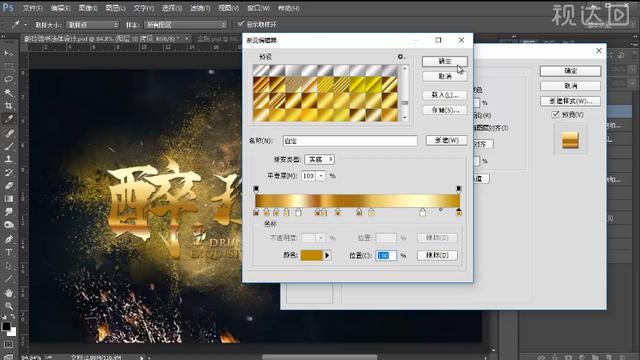The height and width of the screenshot is (360, 640).
Task: Open the Type menu
Action: point(144,8)
